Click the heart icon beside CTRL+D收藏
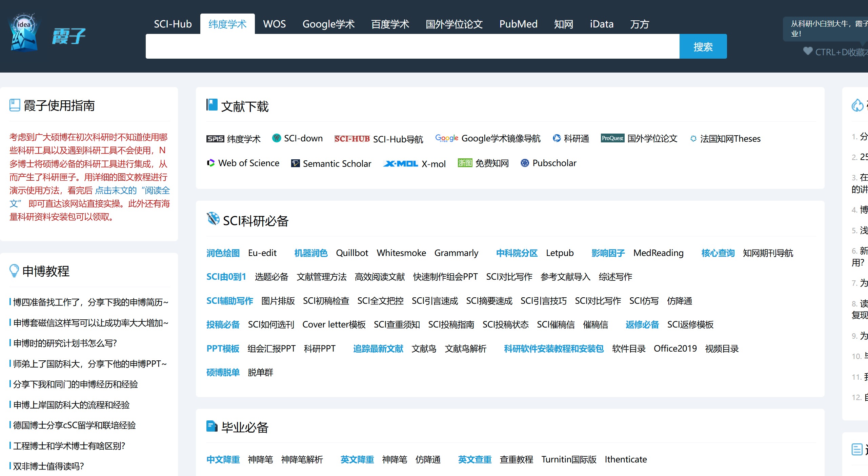Image resolution: width=868 pixels, height=476 pixels. pos(808,51)
